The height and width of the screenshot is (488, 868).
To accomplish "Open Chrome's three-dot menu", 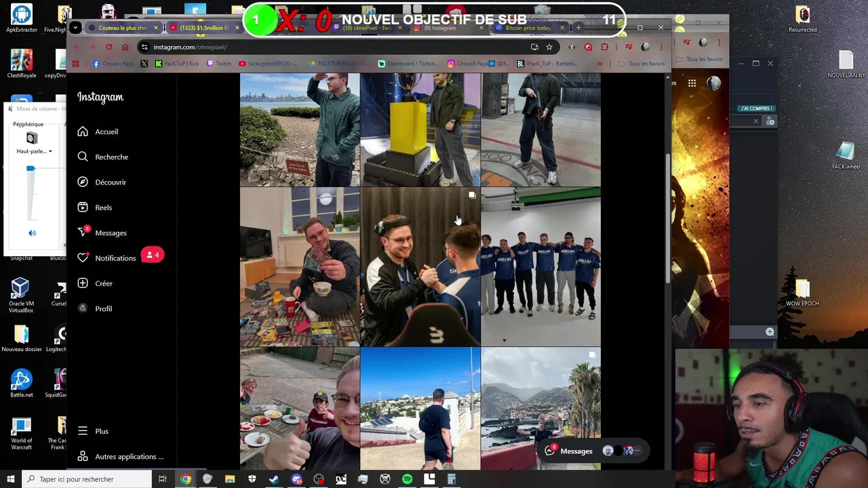I will point(661,47).
